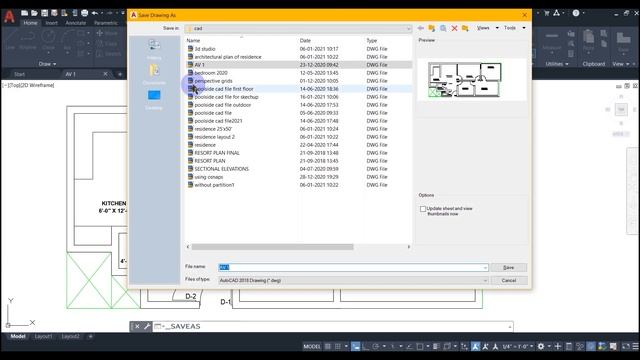The height and width of the screenshot is (360, 640).
Task: Click the red Delete X icon in dialog toolbar
Action: point(454,28)
